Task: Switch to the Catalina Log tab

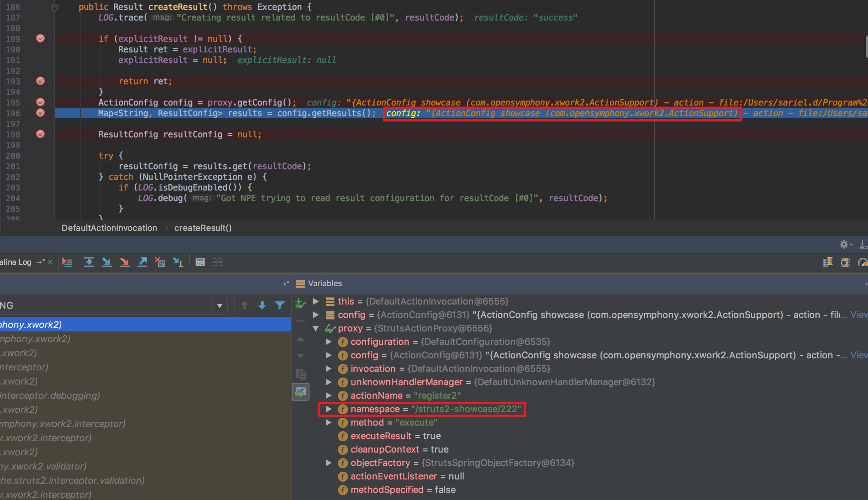Action: 16,262
